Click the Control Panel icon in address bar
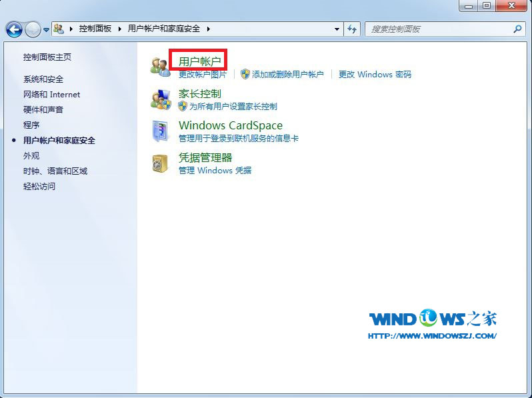The height and width of the screenshot is (398, 532). 59,29
